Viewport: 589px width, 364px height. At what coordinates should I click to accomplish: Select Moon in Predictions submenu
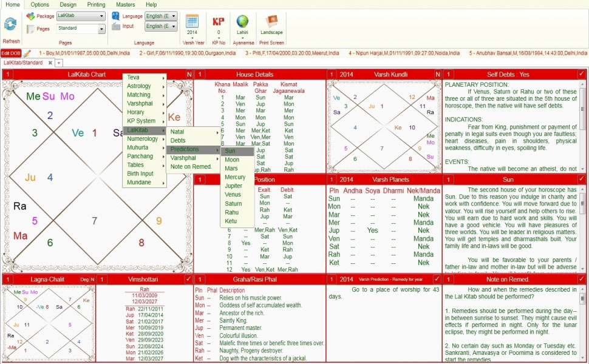click(x=237, y=160)
